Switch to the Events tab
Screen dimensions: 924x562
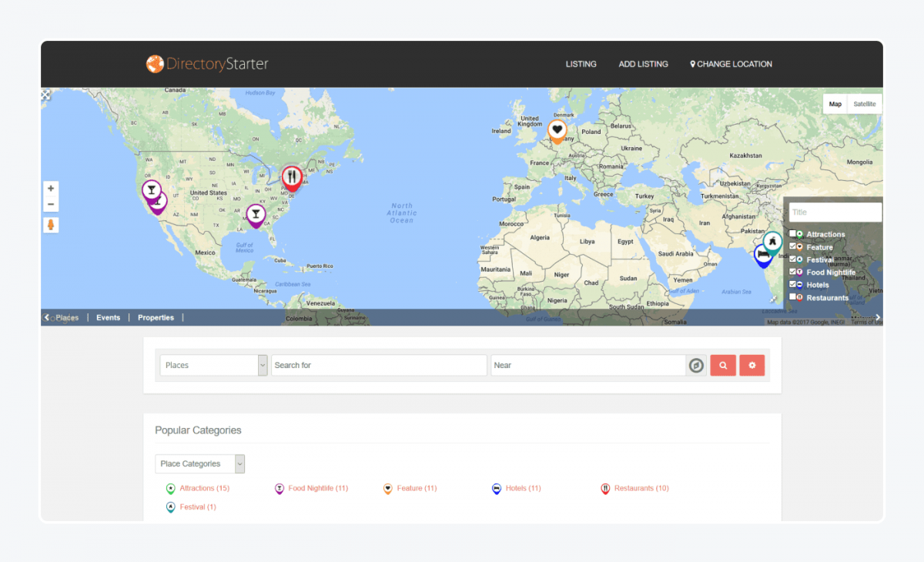coord(108,317)
